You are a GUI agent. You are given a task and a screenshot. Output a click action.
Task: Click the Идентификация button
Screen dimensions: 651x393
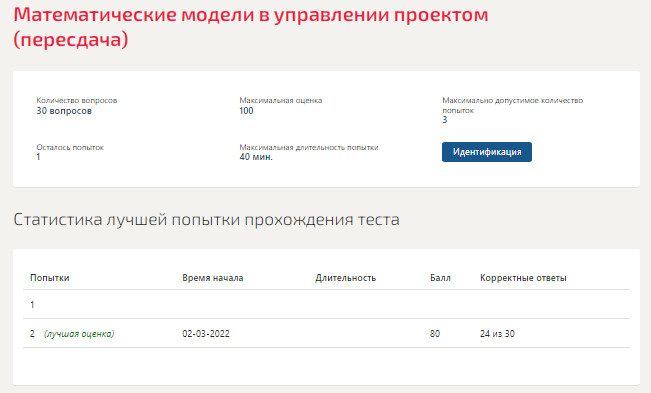click(x=487, y=152)
